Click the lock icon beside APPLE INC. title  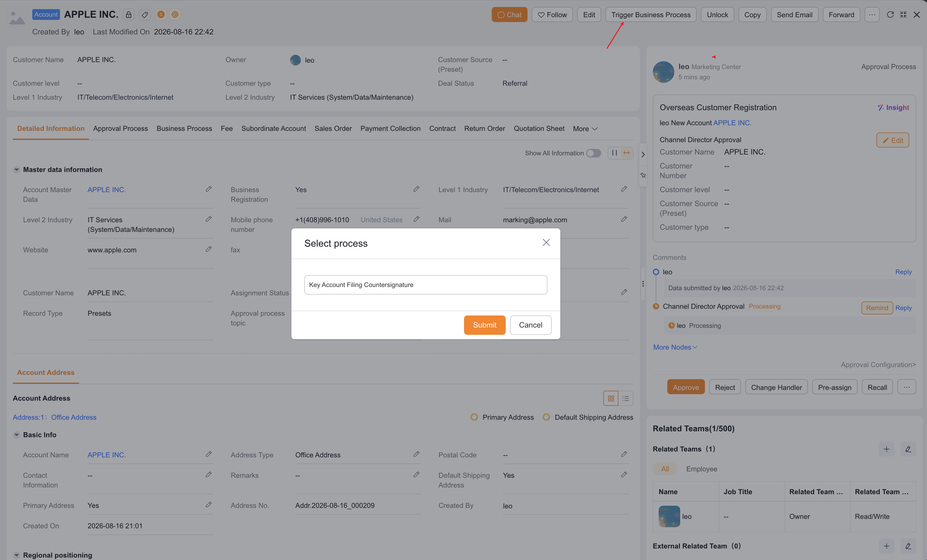coord(129,15)
